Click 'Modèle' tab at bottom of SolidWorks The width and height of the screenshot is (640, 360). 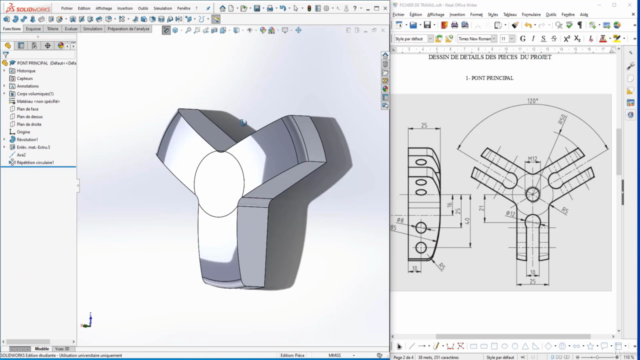click(x=42, y=349)
